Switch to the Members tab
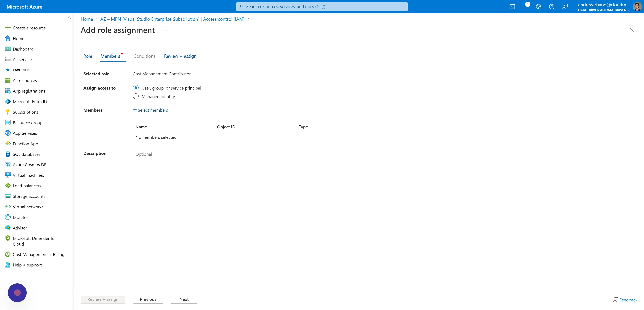 click(x=110, y=56)
